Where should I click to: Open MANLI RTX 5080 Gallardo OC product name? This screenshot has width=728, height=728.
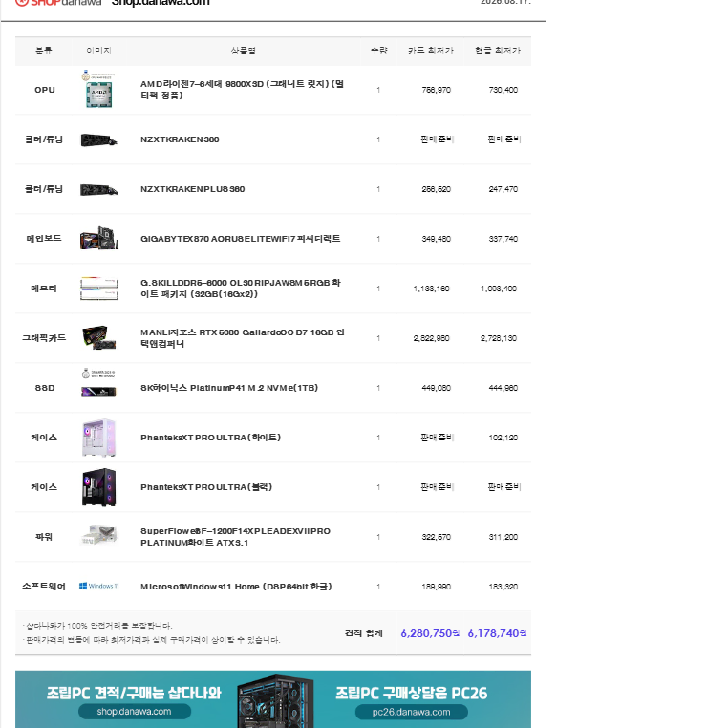pyautogui.click(x=243, y=338)
